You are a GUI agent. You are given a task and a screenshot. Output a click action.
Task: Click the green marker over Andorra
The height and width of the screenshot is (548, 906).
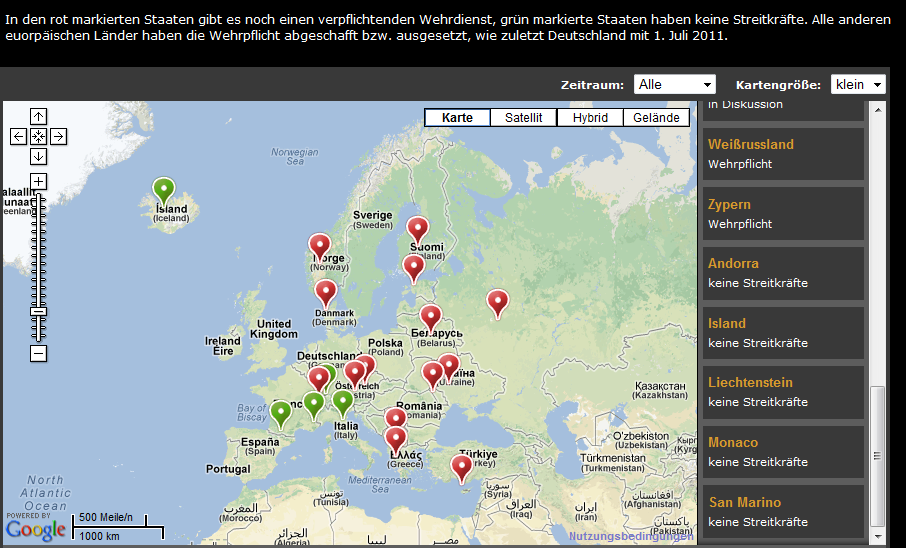[281, 412]
